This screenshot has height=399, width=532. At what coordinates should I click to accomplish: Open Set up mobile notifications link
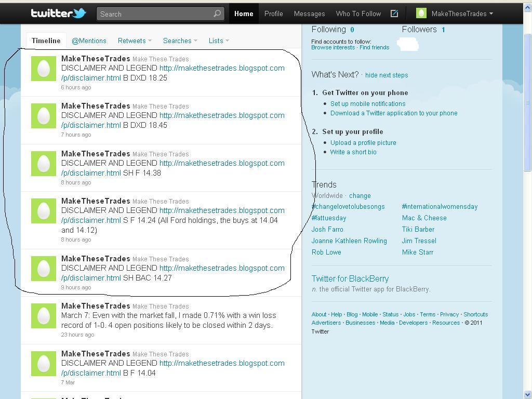click(x=368, y=104)
